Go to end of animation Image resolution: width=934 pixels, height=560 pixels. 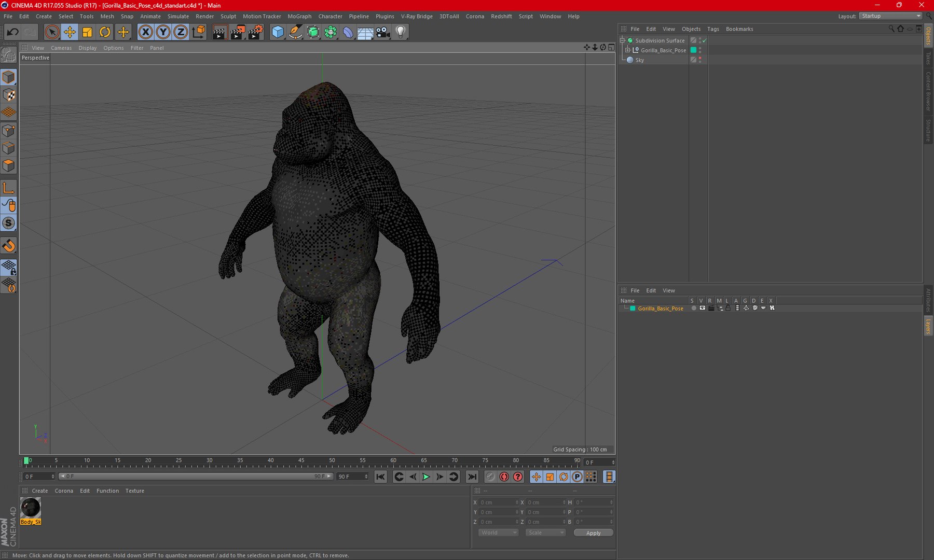pyautogui.click(x=472, y=477)
